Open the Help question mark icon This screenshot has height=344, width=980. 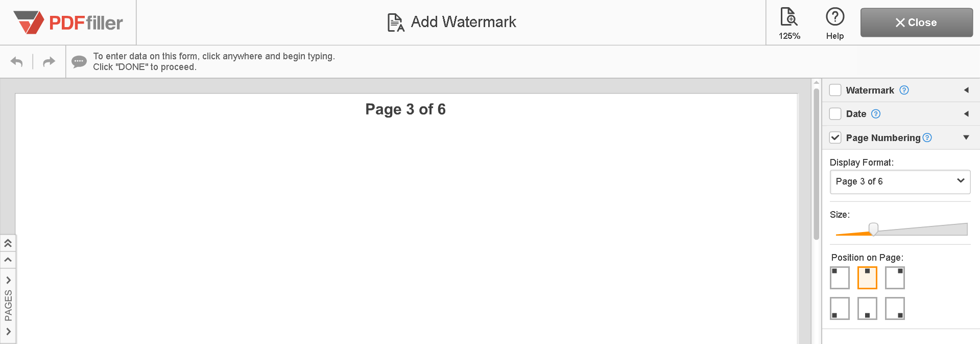pyautogui.click(x=835, y=23)
